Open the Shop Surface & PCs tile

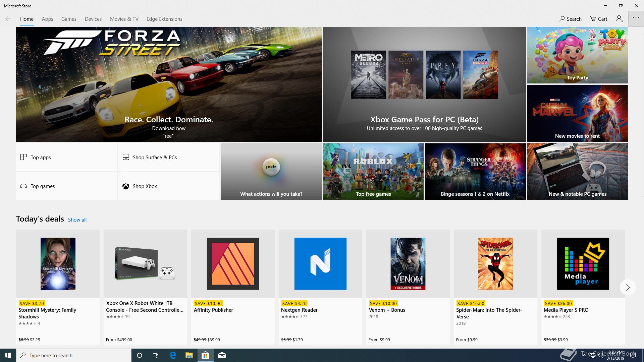pyautogui.click(x=169, y=157)
